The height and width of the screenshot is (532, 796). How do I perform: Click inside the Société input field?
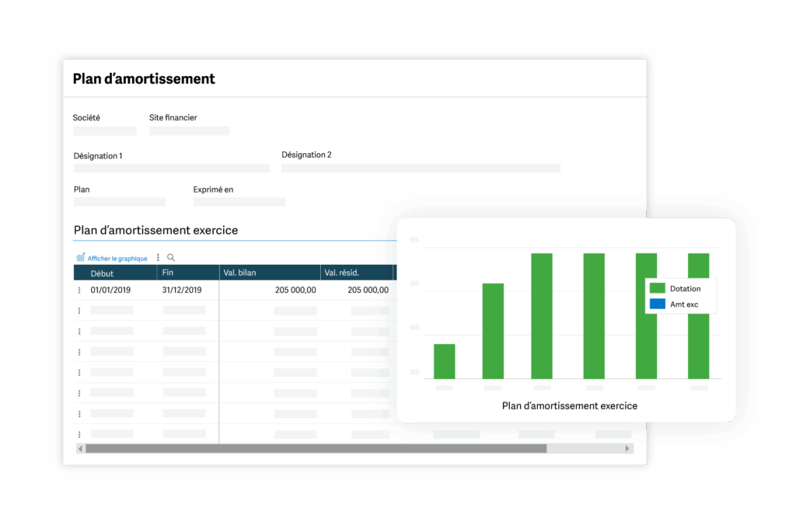(x=104, y=130)
